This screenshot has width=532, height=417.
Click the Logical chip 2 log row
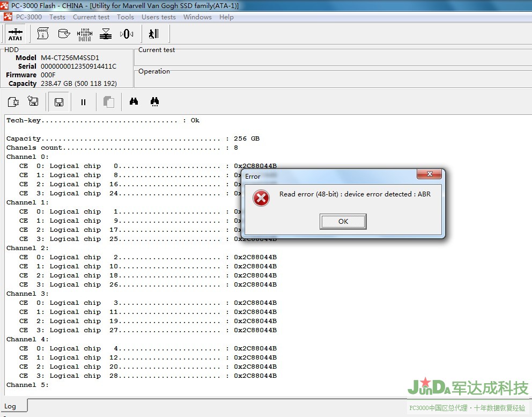pyautogui.click(x=148, y=258)
